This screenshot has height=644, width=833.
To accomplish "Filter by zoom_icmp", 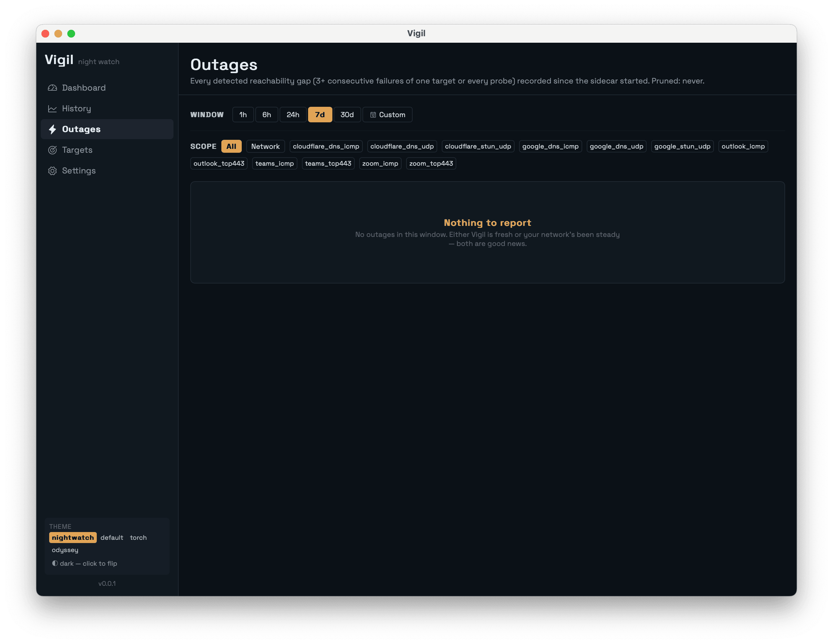I will coord(380,163).
